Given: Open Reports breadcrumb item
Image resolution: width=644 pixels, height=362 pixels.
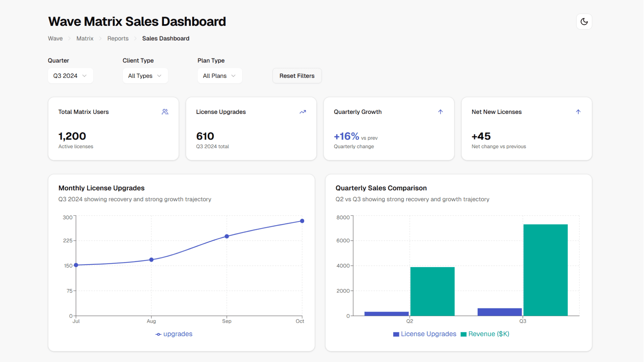Looking at the screenshot, I should pyautogui.click(x=118, y=39).
